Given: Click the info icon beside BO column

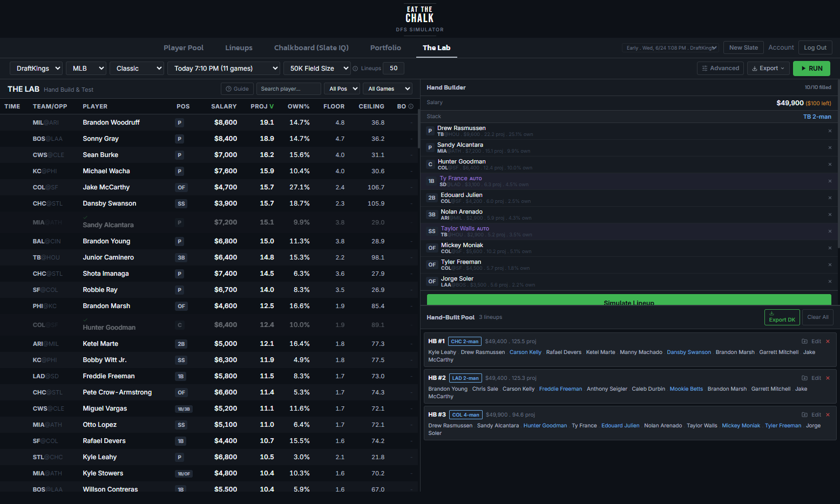Looking at the screenshot, I should (x=411, y=106).
